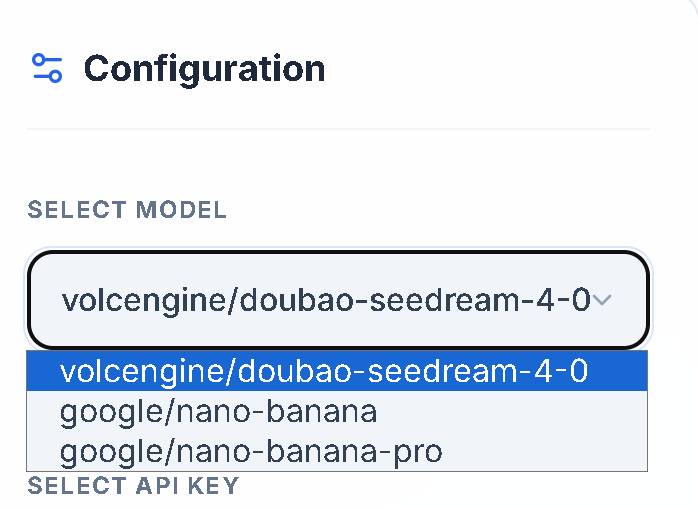698x508 pixels.
Task: Open the Select Model combo box
Action: [x=338, y=299]
